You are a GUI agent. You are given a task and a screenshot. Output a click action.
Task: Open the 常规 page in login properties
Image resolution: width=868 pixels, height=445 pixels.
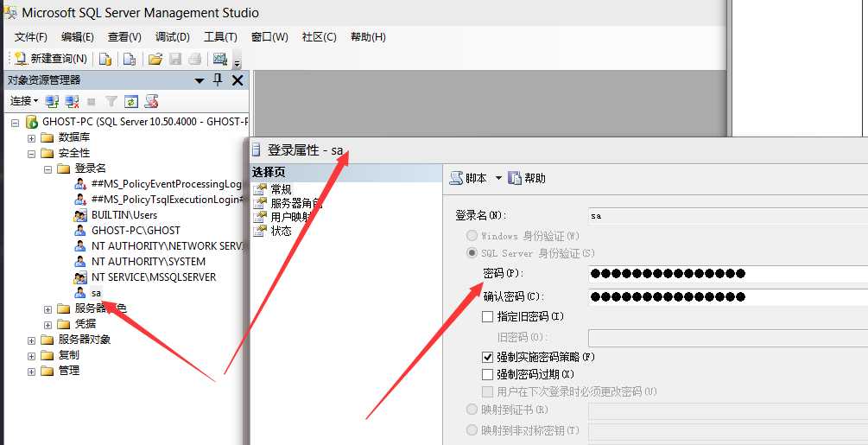[x=281, y=190]
